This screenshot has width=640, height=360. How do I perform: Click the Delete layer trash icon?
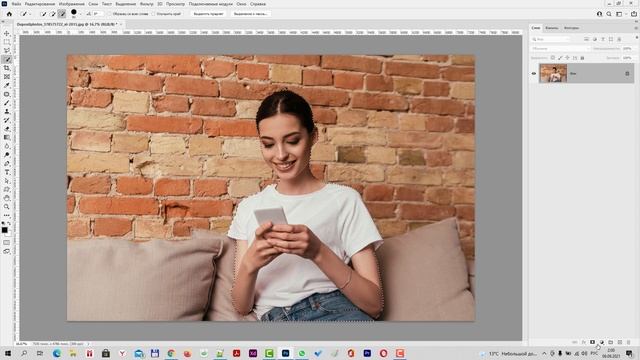629,342
